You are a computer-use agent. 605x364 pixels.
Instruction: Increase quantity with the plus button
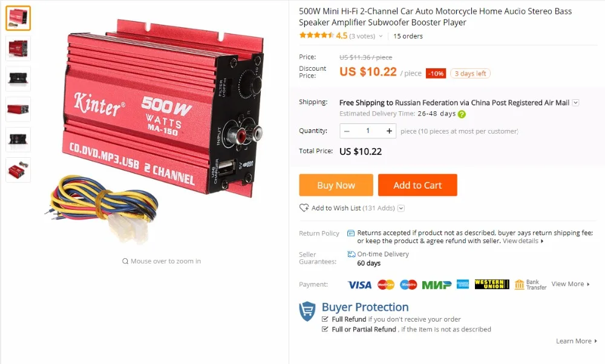coord(389,131)
